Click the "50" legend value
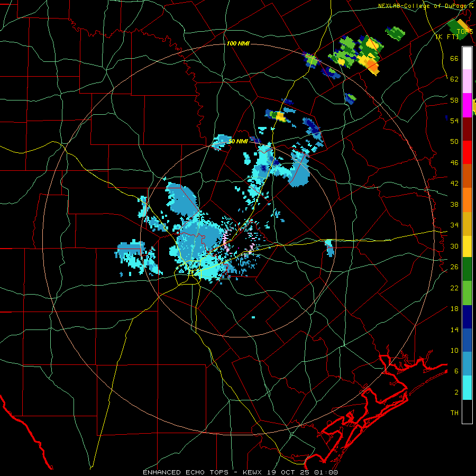476x476 pixels. point(454,142)
